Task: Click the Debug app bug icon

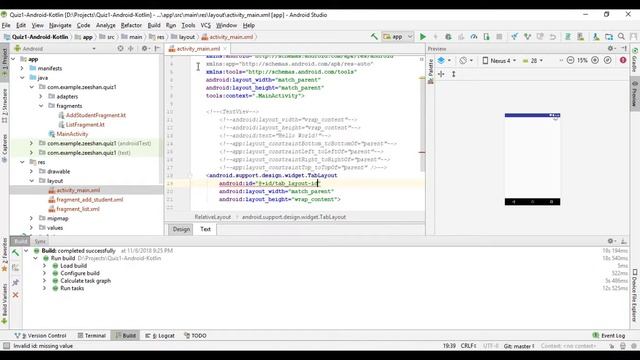Action: pyautogui.click(x=448, y=37)
